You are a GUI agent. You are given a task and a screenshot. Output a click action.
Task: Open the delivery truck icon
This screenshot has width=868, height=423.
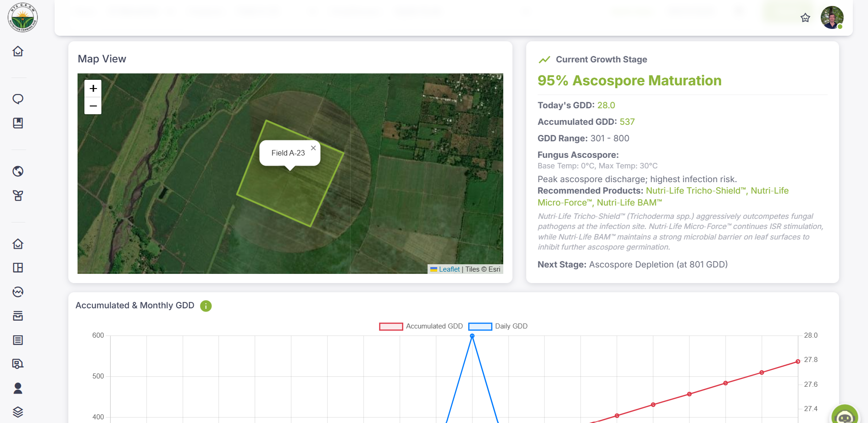(x=18, y=363)
